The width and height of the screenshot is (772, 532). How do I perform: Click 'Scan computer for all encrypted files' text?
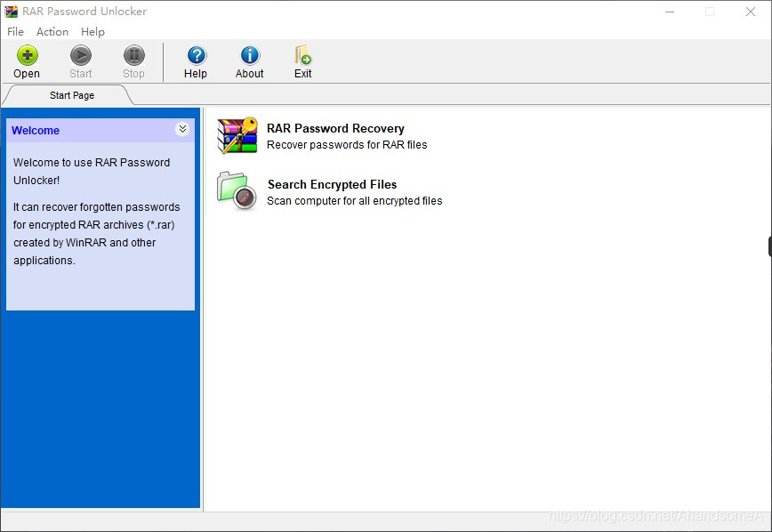tap(355, 201)
